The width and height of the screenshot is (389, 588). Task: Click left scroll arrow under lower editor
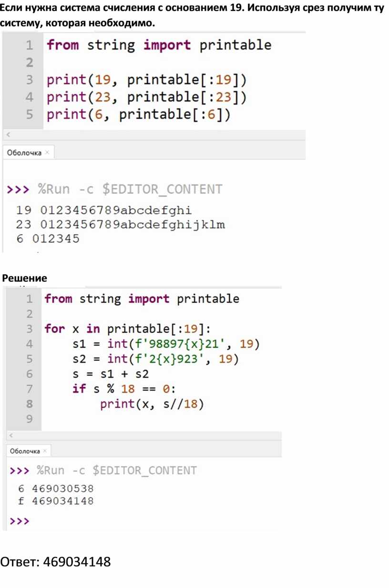pos(11,436)
